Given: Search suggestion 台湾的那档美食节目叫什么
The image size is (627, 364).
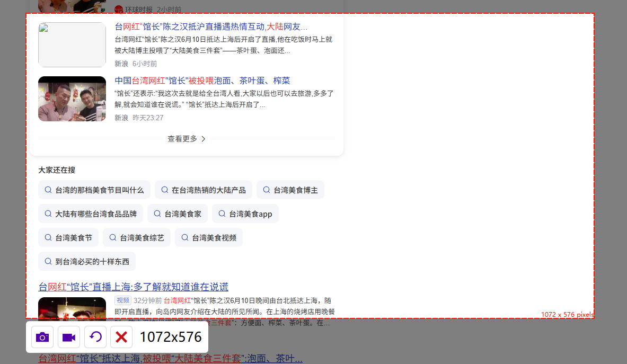Looking at the screenshot, I should (94, 190).
